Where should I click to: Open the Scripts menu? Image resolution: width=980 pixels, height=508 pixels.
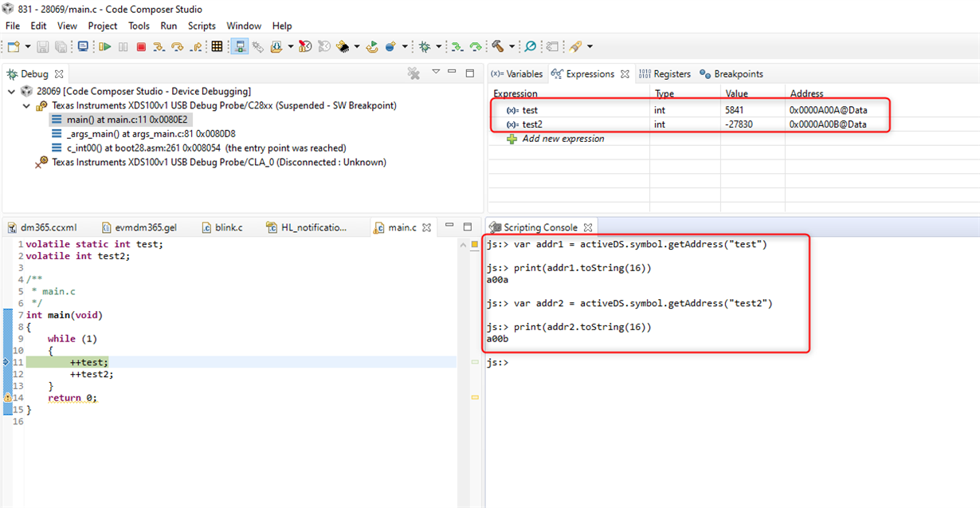(x=202, y=26)
